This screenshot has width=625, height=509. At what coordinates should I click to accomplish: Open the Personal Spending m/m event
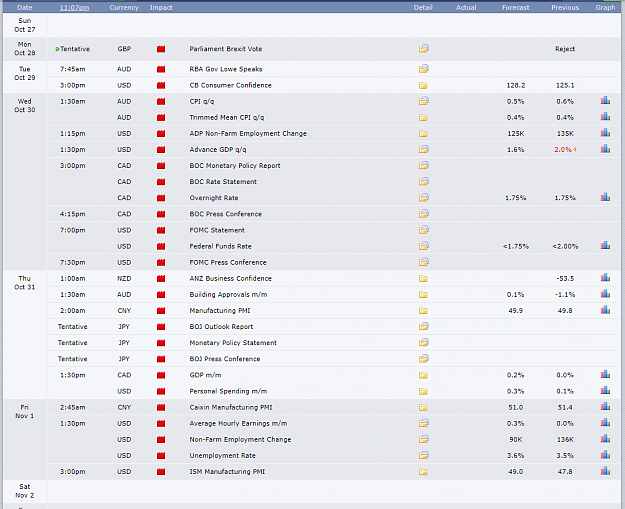(228, 391)
